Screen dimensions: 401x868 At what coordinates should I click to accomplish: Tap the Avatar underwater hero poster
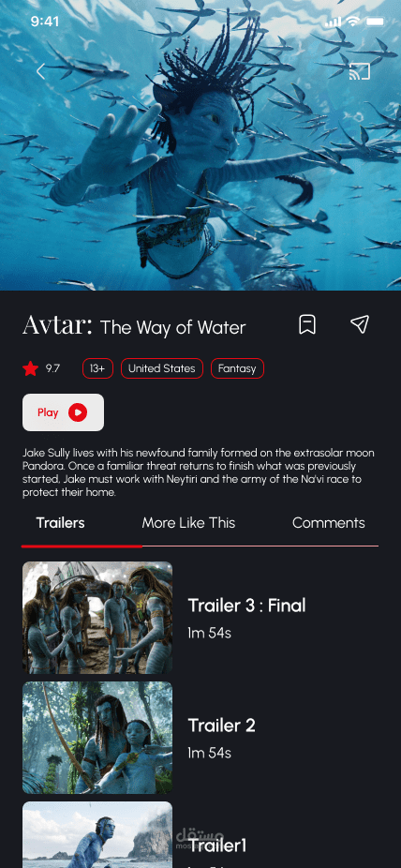tap(200, 145)
